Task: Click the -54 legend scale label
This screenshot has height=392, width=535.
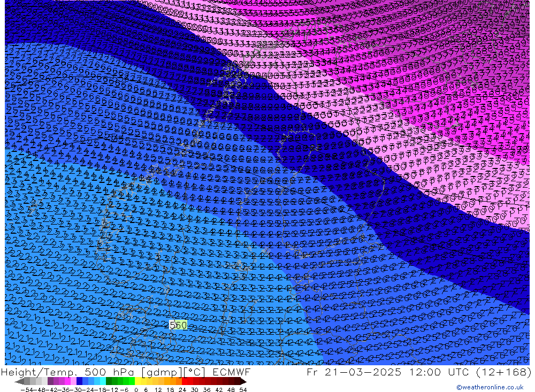Action: (27, 390)
